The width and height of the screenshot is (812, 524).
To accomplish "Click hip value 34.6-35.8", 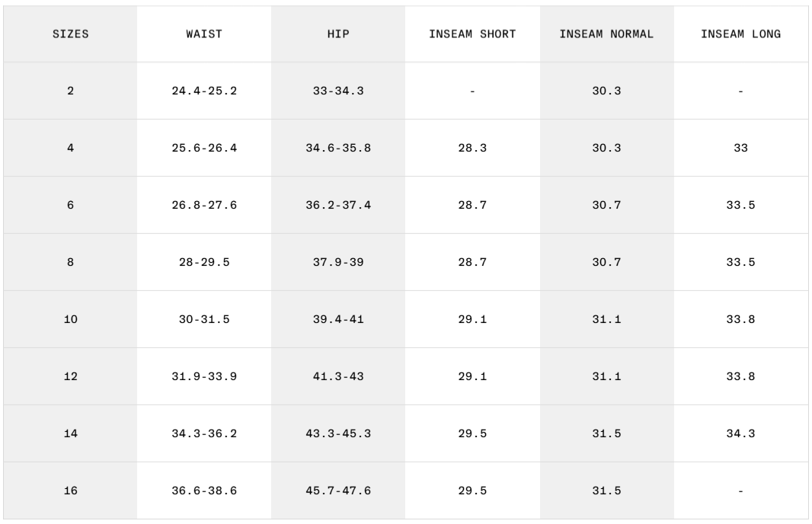I will click(x=338, y=148).
